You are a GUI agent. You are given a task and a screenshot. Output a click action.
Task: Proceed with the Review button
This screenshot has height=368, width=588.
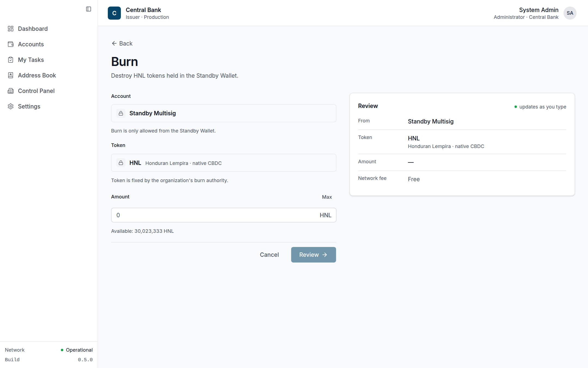(313, 255)
